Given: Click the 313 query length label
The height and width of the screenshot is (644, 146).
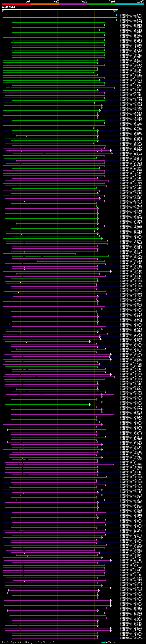Looking at the screenshot, I should pos(115,11).
